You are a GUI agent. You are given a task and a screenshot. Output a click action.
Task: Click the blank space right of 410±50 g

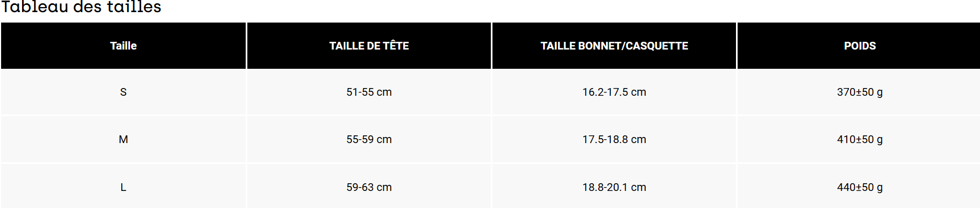(931, 139)
